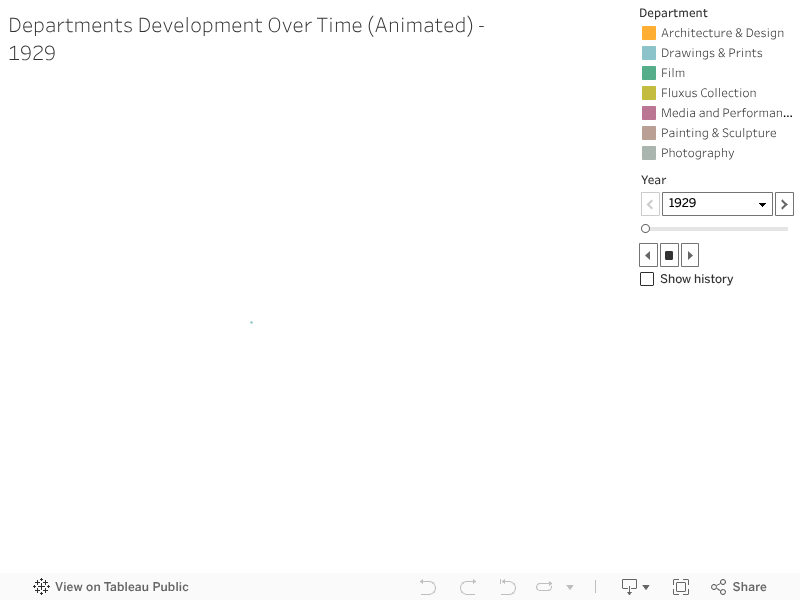Open the Refresh dropdown arrow
Image resolution: width=800 pixels, height=600 pixels.
[x=570, y=587]
